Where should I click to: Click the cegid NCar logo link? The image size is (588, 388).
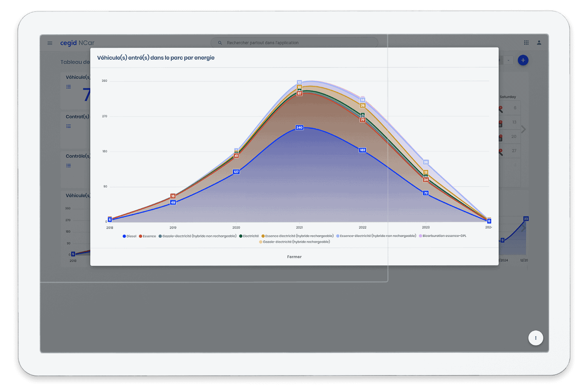pos(77,43)
